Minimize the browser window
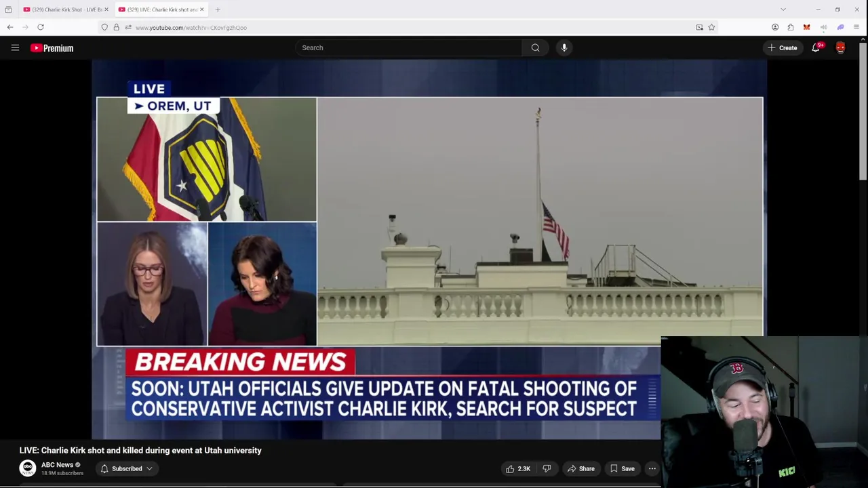 [x=818, y=9]
